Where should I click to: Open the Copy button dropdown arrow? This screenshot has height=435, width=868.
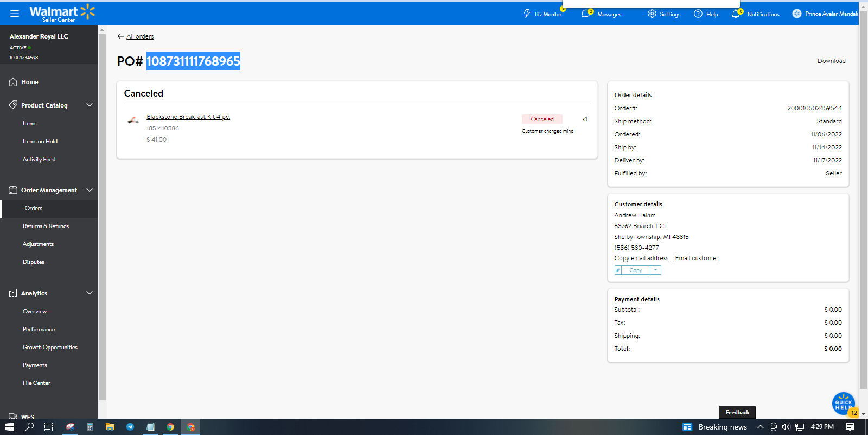click(655, 270)
